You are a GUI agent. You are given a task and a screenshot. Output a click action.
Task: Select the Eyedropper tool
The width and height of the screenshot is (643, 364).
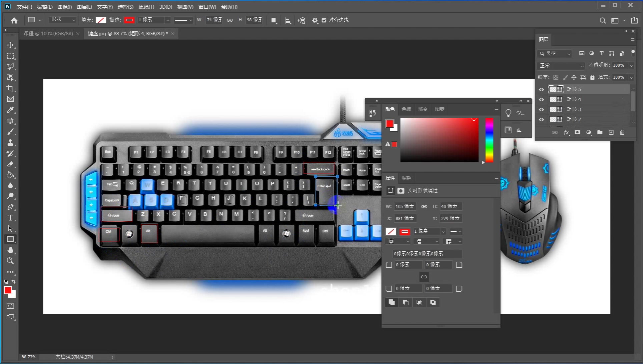click(x=10, y=110)
